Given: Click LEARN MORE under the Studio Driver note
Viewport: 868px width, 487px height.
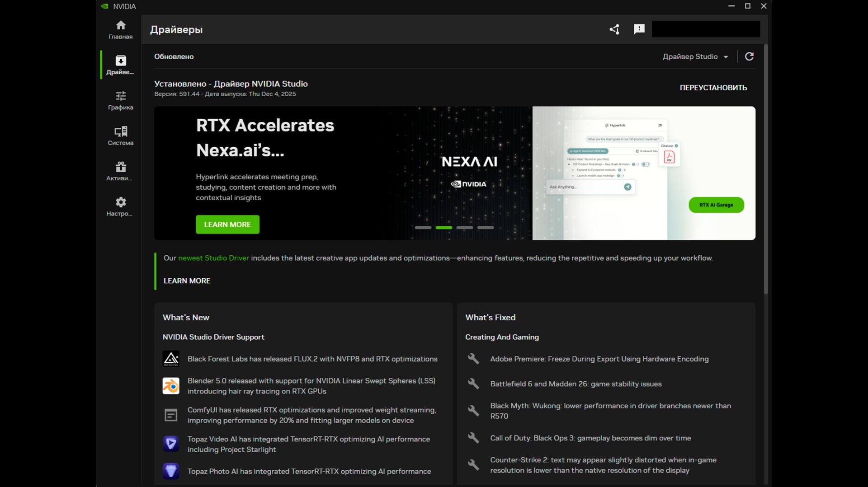Looking at the screenshot, I should click(187, 281).
